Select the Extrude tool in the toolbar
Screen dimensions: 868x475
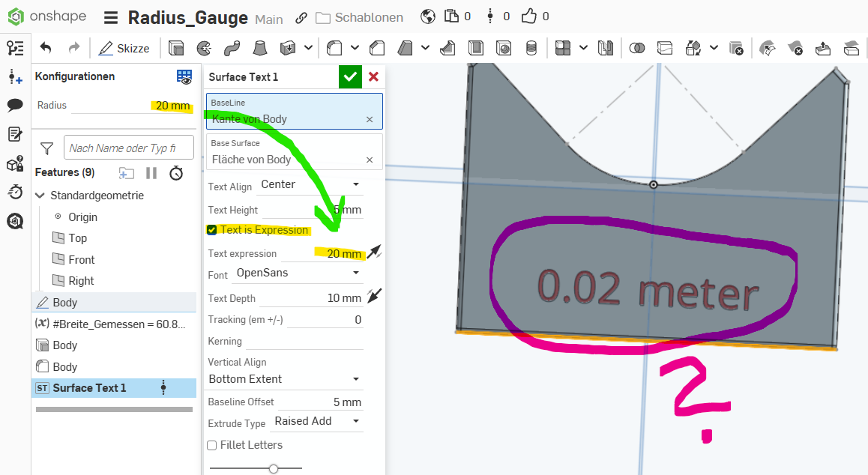pos(176,48)
